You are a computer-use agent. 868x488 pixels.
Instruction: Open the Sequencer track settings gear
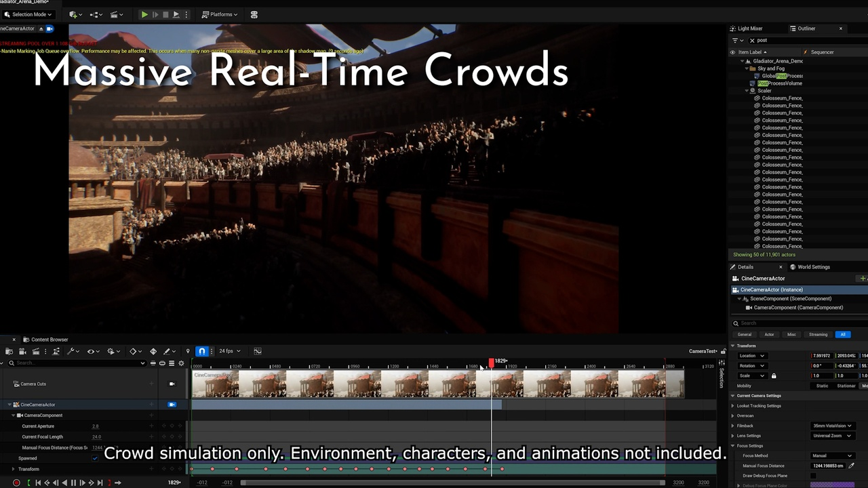(181, 363)
